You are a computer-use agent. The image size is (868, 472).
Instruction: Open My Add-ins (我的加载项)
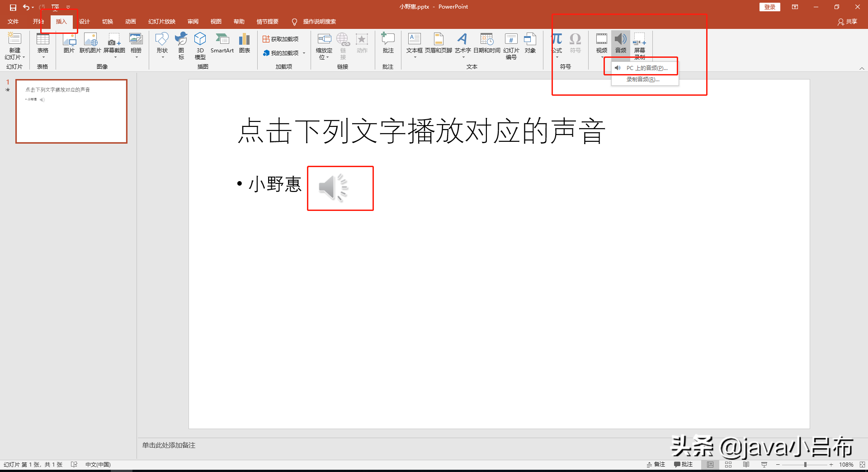click(281, 53)
